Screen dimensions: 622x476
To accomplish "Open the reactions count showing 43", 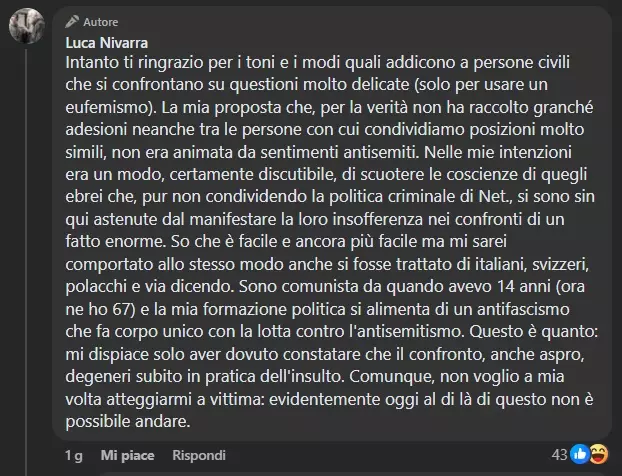I will pos(559,455).
